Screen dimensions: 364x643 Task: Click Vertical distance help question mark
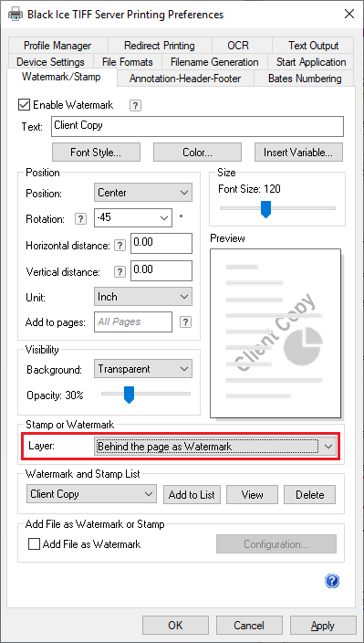pyautogui.click(x=120, y=272)
